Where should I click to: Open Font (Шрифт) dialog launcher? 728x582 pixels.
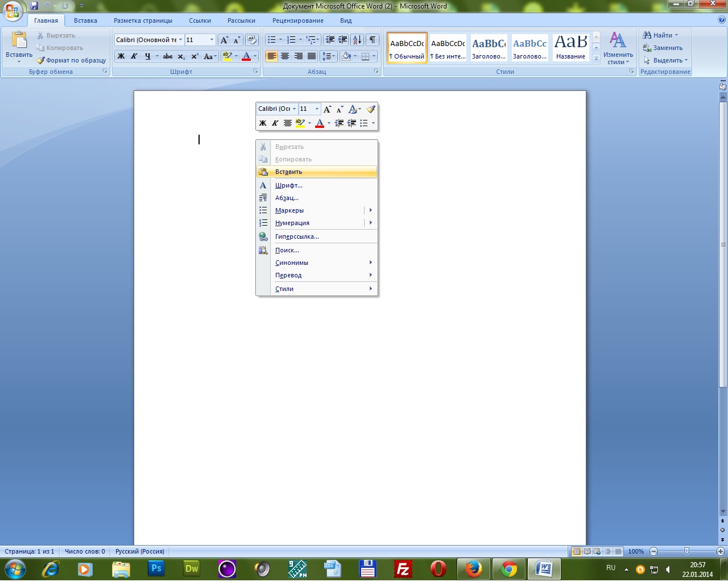coord(256,72)
